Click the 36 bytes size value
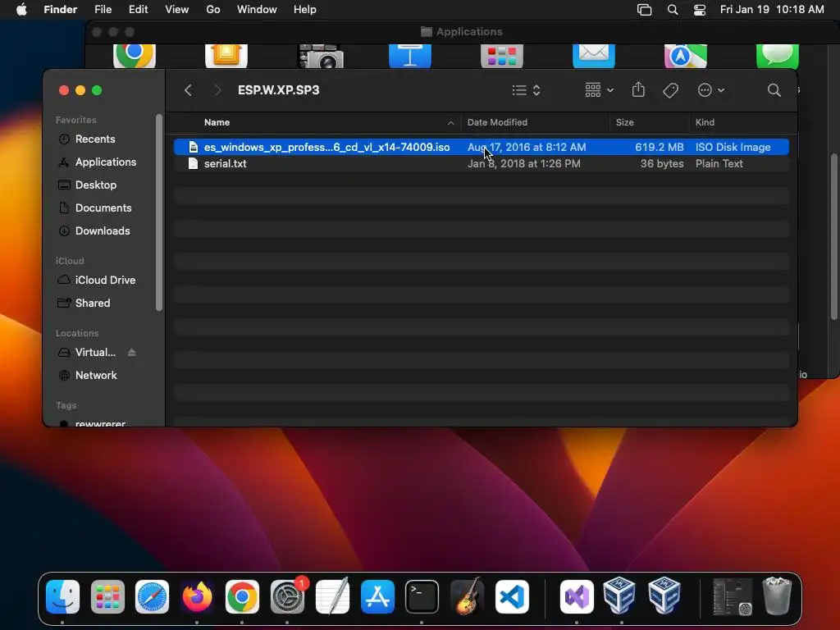Screen dimensions: 840x630 pyautogui.click(x=662, y=163)
